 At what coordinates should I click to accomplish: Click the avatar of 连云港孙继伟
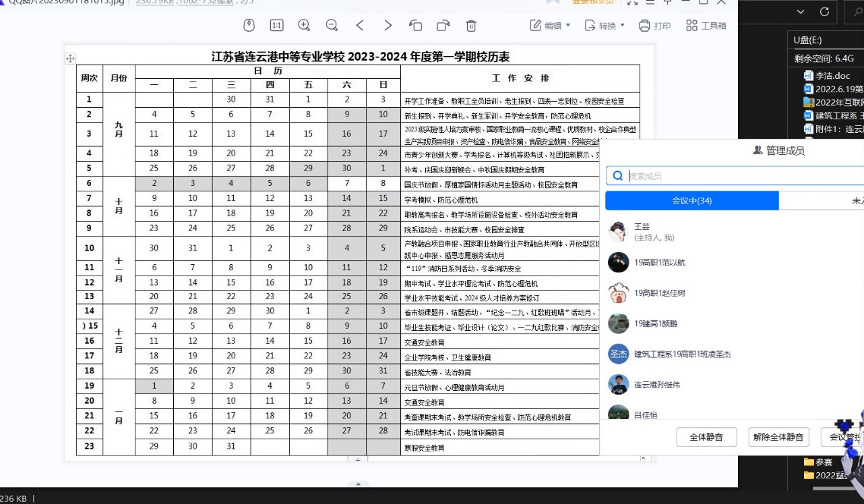click(618, 385)
